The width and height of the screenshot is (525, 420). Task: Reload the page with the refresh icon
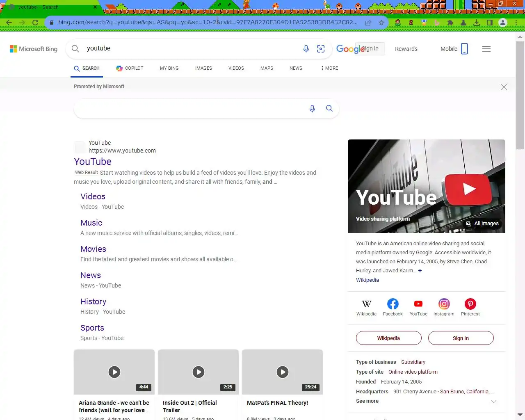(x=35, y=23)
